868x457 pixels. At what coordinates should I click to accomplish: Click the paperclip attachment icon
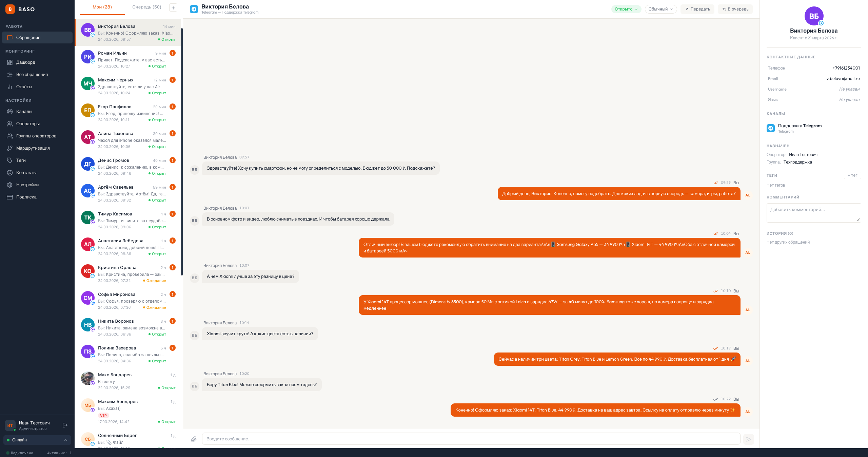(x=194, y=439)
